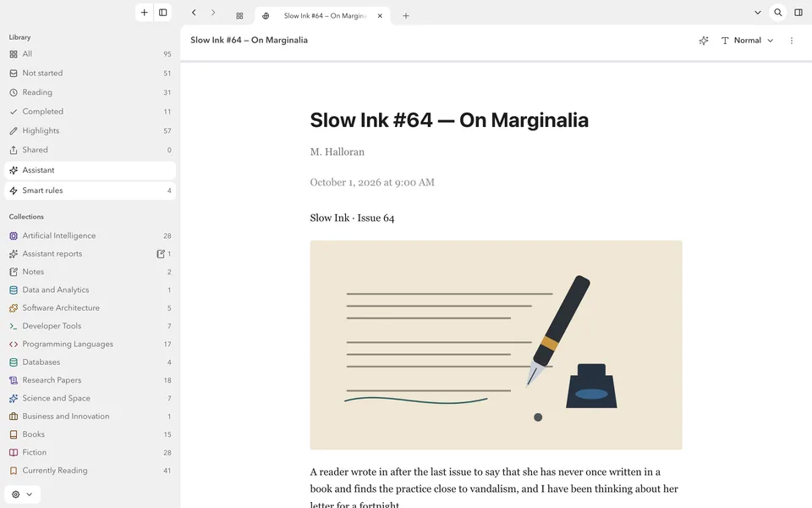
Task: Open the Reading list
Action: [91, 92]
